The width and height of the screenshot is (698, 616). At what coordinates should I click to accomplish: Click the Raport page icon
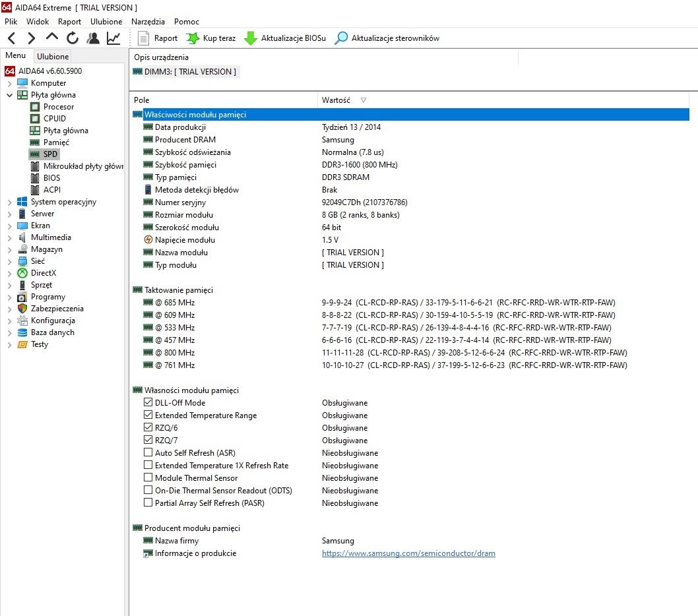143,38
